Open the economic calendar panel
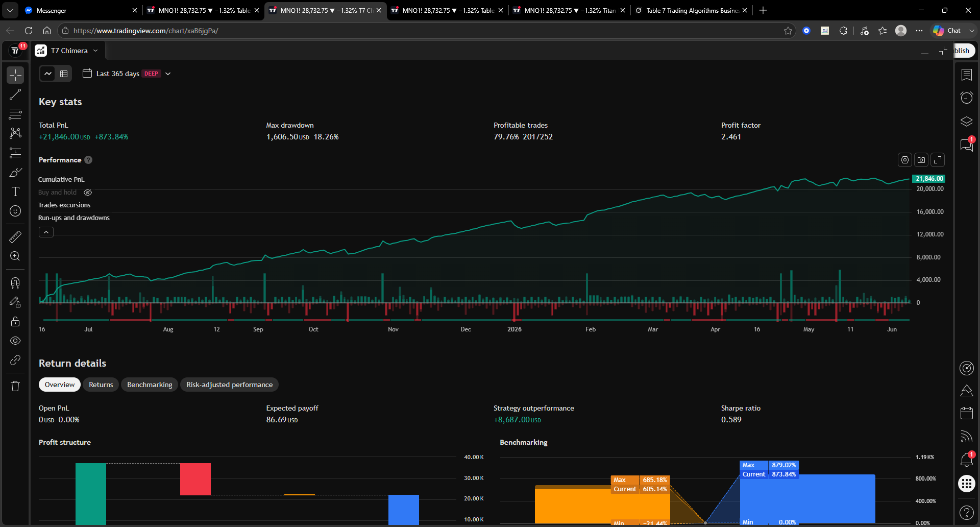 (x=967, y=413)
